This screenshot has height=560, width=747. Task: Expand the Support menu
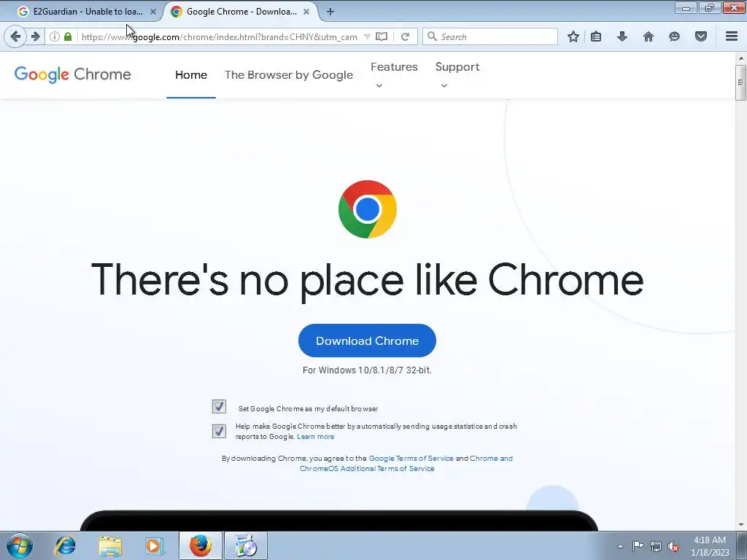457,75
